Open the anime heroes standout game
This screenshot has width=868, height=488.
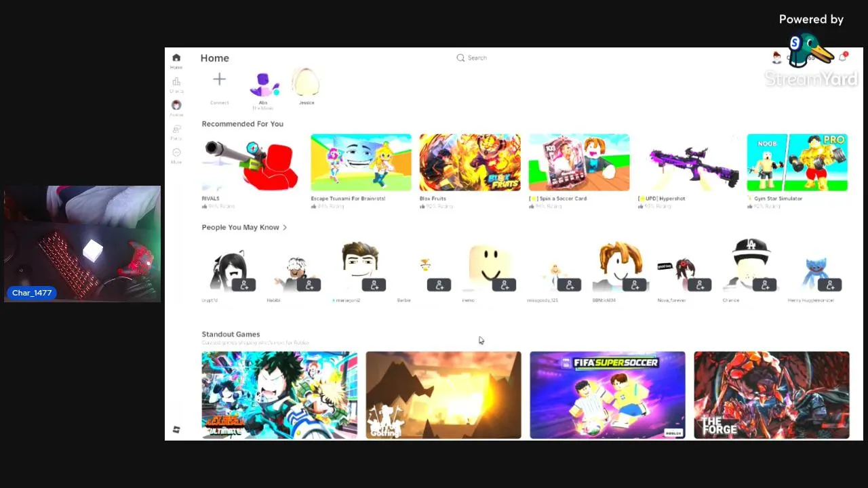pyautogui.click(x=279, y=395)
